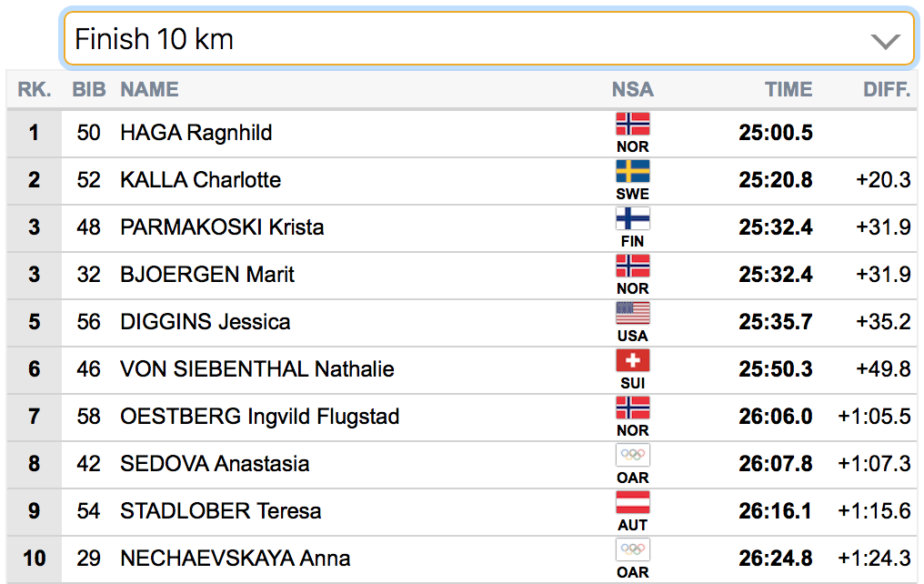Click Norway flag next to HAGA Ragnhild
The width and height of the screenshot is (924, 584).
click(x=632, y=124)
